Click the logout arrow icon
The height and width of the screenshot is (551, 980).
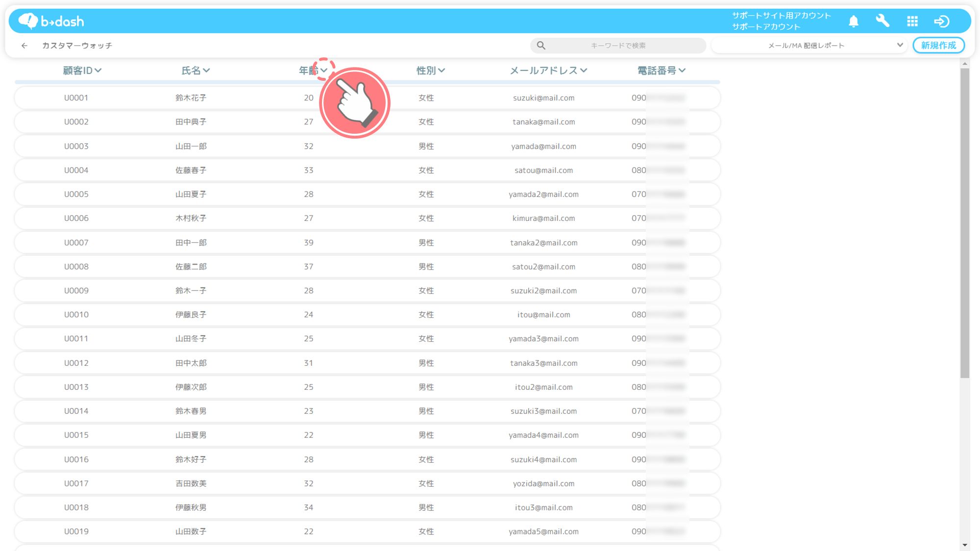point(942,21)
